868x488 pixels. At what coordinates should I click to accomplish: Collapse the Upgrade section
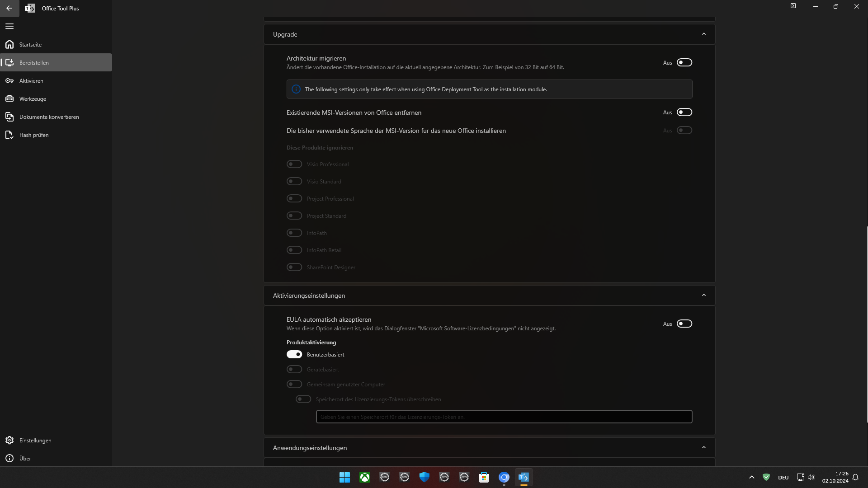tap(703, 34)
